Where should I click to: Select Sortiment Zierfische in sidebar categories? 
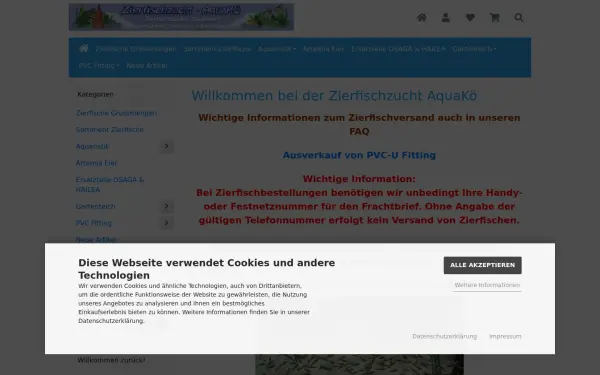[110, 130]
